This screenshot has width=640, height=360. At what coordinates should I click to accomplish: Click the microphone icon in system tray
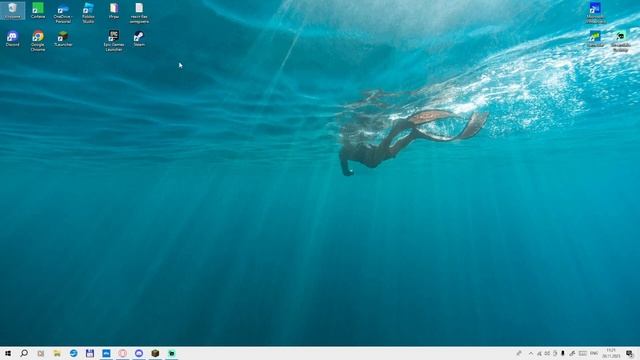click(563, 353)
